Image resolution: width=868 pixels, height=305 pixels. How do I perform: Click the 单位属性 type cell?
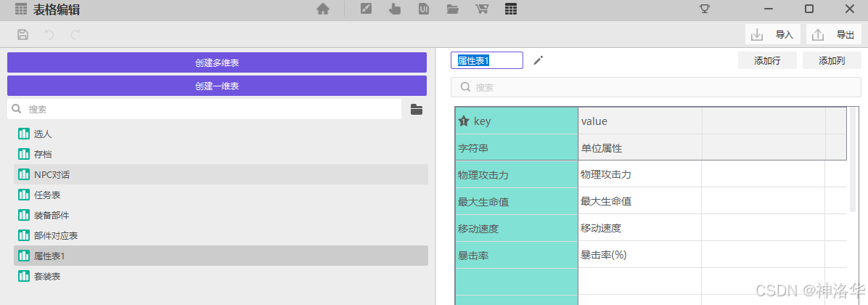(640, 147)
